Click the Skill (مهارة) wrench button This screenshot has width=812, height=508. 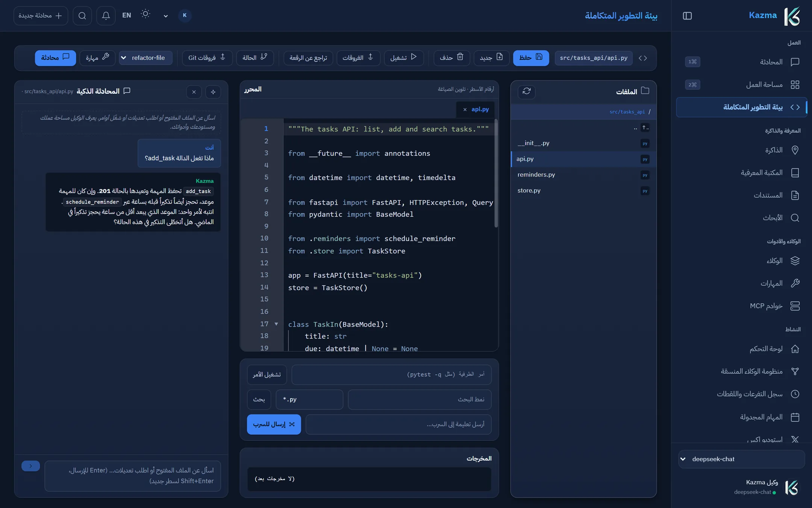(x=97, y=58)
